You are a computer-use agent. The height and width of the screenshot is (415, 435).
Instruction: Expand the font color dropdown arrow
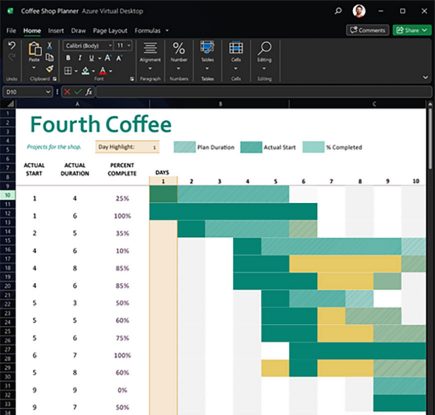pos(111,71)
